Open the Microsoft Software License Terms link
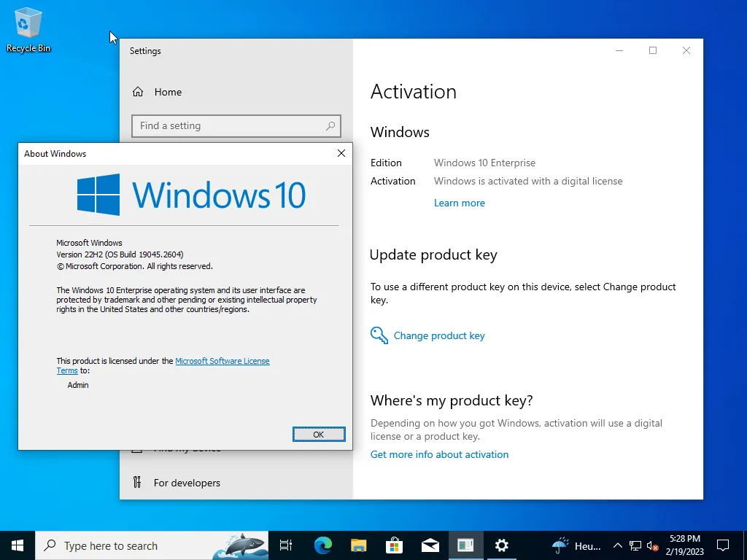 click(x=163, y=366)
